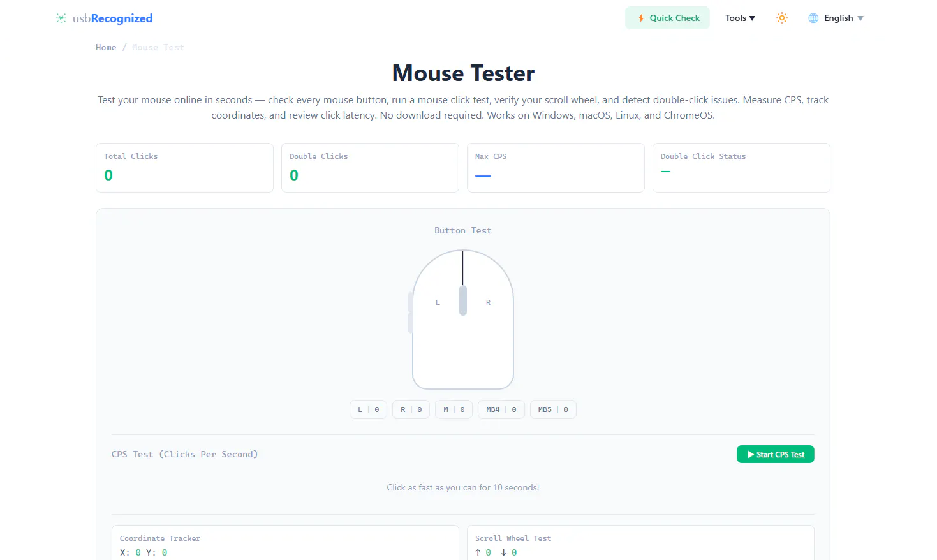Click the Coordinate Tracker label
Screen dimensions: 937x560
pyautogui.click(x=160, y=538)
